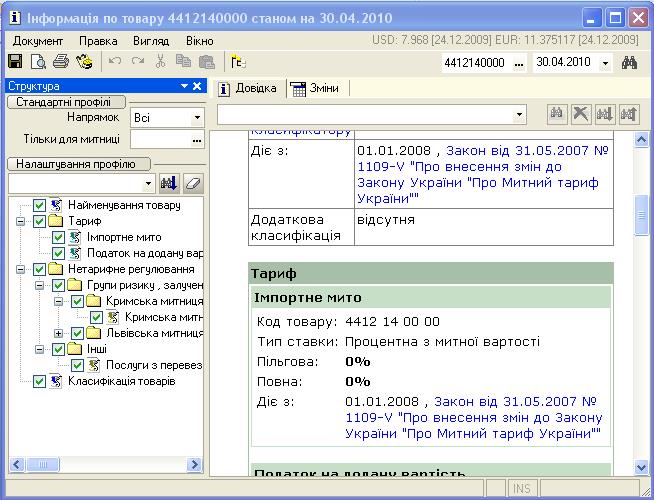Click the Save floppy disk icon
Image resolution: width=654 pixels, height=500 pixels.
point(15,62)
